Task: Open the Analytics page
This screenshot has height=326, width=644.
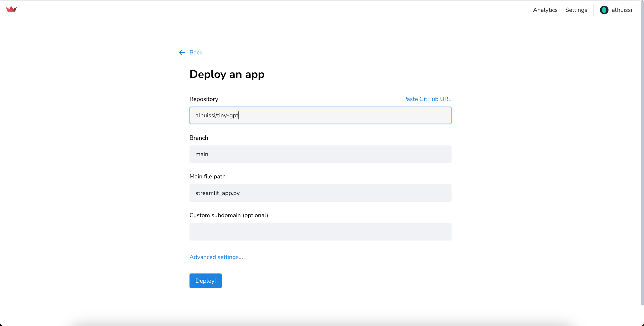Action: click(x=545, y=10)
